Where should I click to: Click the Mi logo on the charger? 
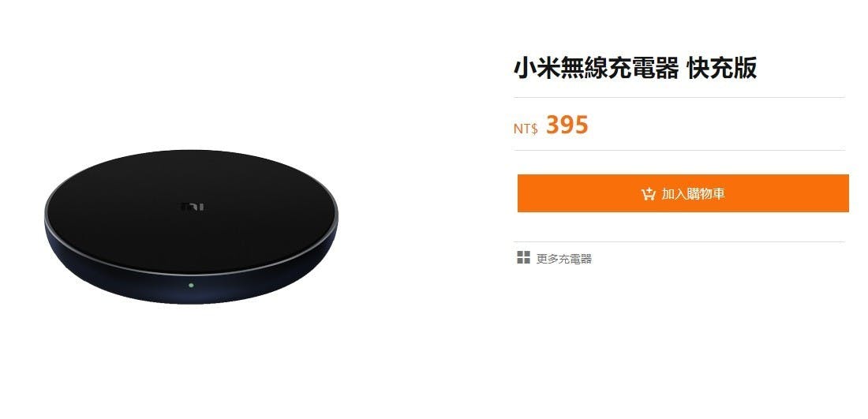coord(193,207)
